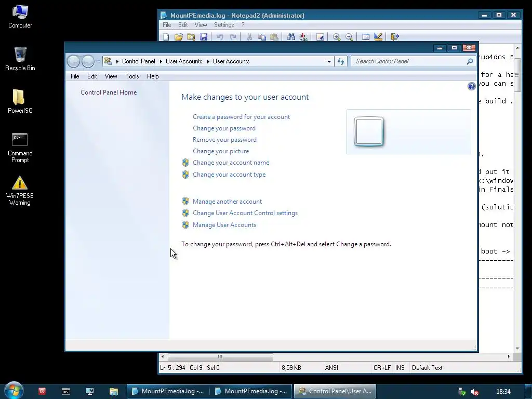This screenshot has width=532, height=399.
Task: Open the File menu in Notepad2
Action: (167, 25)
